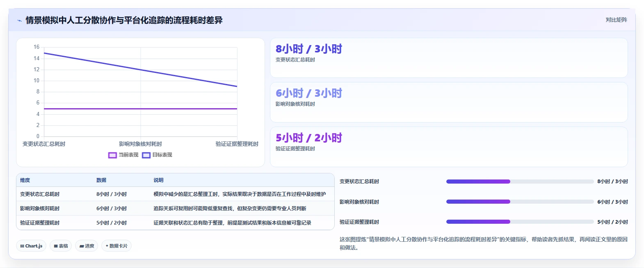
Task: Click 验证证据整理耗时 caption under the 5小时 card value
Action: [295, 149]
